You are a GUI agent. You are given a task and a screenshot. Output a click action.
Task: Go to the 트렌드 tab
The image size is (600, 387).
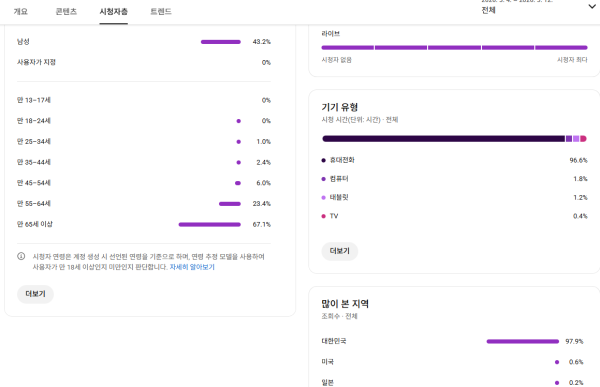tap(161, 11)
